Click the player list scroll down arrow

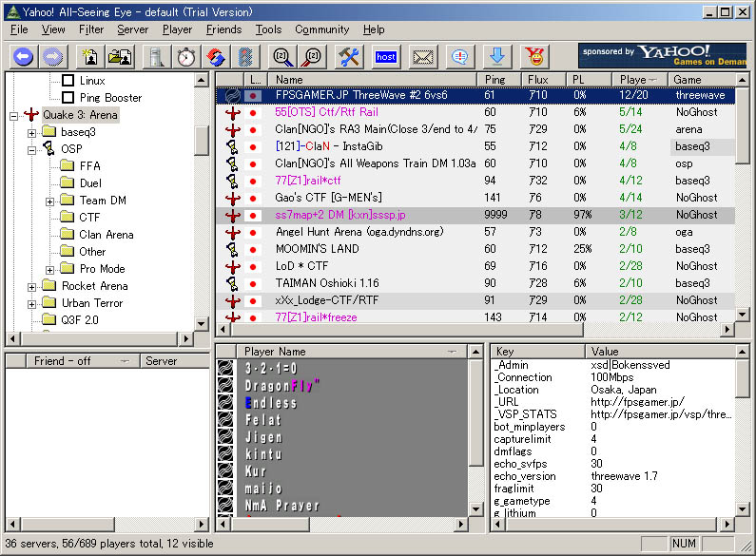coord(475,509)
